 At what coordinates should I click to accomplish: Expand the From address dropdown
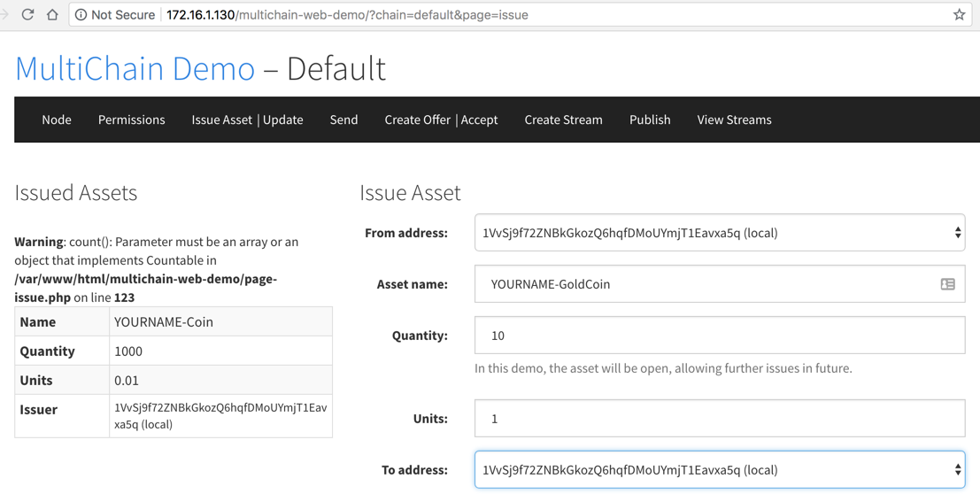(719, 233)
